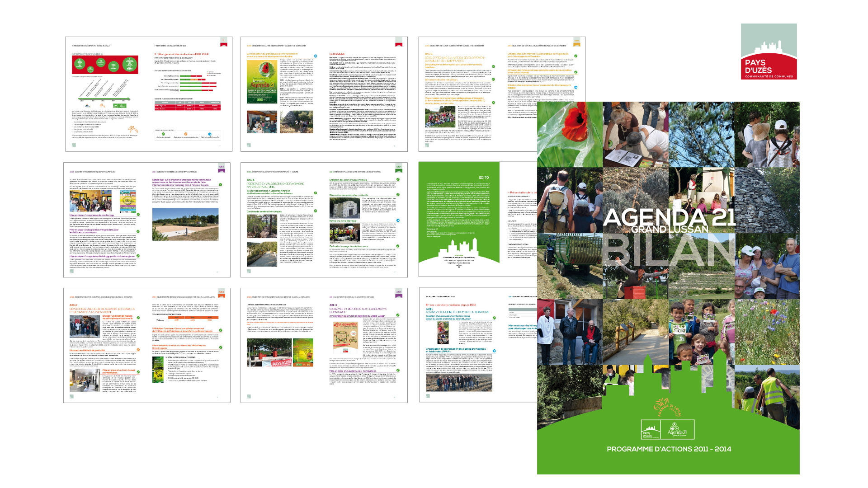Click the blue arrow legend icon on Bilan page
Viewport: 868px width, 488px height.
[x=210, y=134]
